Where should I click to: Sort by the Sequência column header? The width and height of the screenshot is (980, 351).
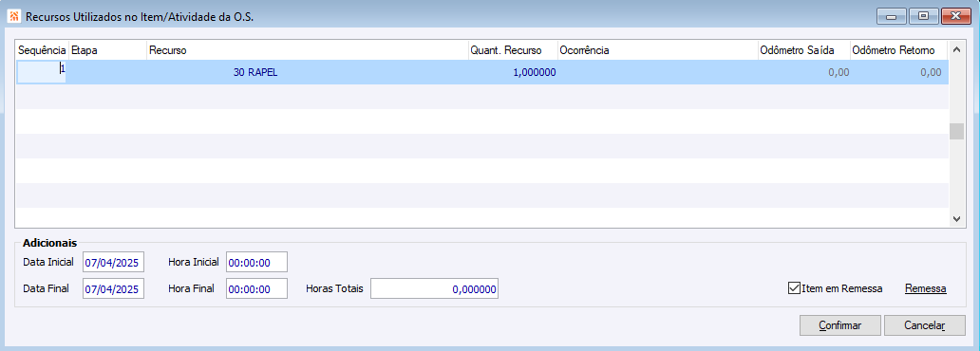(42, 50)
